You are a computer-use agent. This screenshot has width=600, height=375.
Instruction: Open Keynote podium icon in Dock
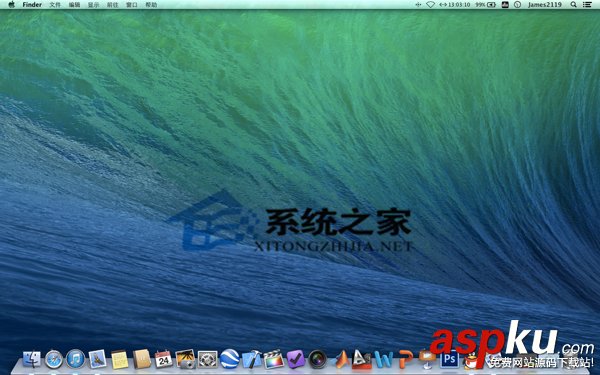[427, 359]
